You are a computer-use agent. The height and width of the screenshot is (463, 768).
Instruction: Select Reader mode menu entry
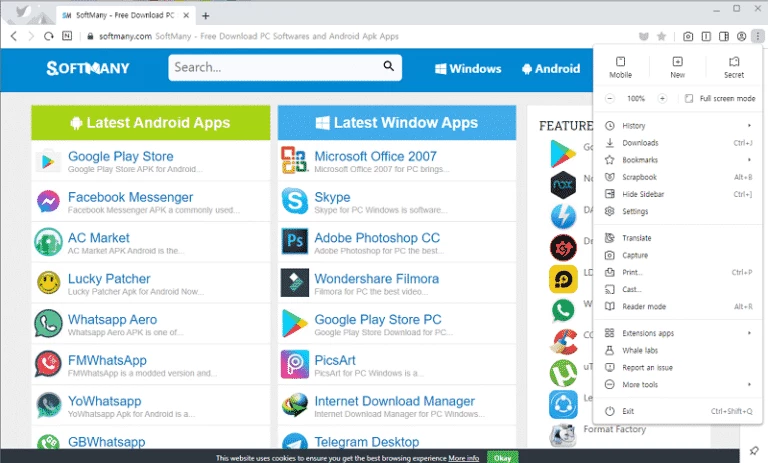click(643, 306)
